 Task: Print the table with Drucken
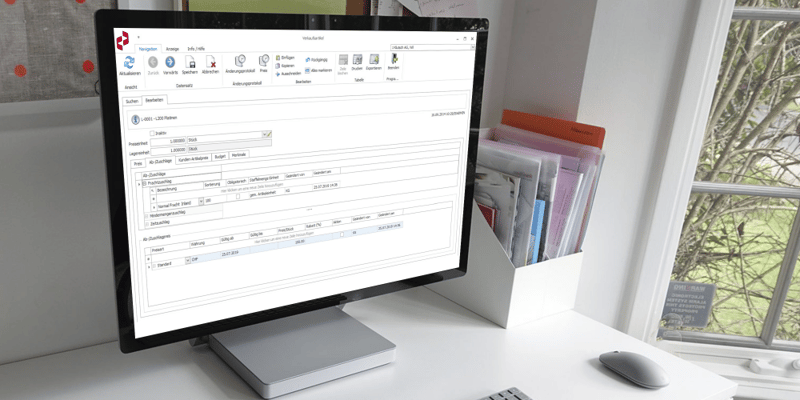(358, 60)
